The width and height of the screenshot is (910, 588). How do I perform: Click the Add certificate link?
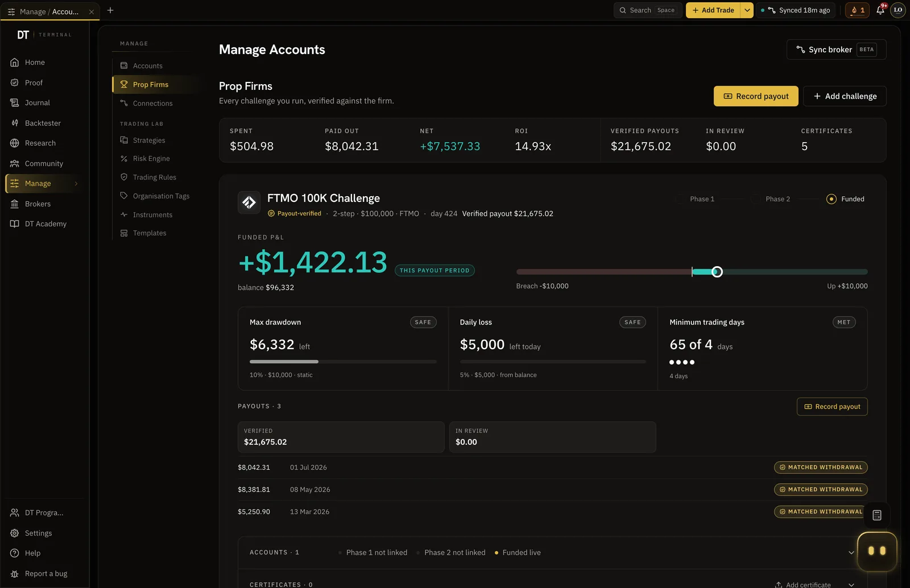click(x=803, y=585)
